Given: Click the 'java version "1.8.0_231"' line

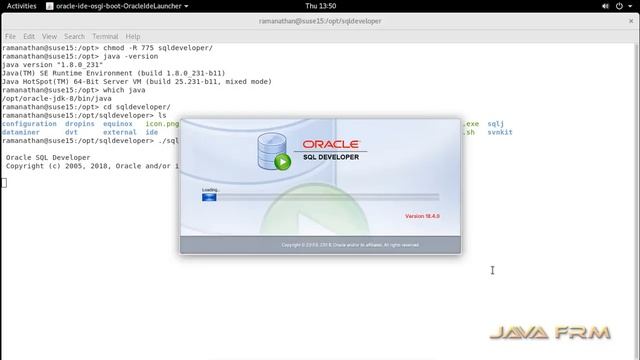Looking at the screenshot, I should [x=52, y=65].
